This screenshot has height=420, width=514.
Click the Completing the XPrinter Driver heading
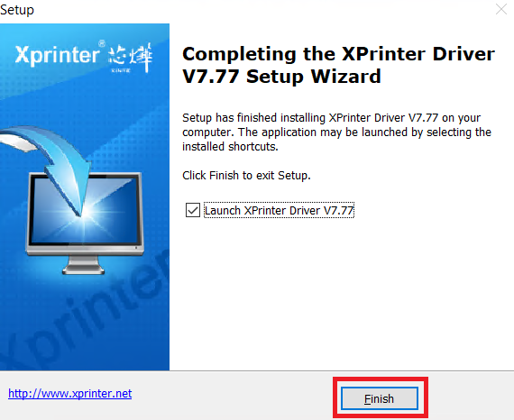338,65
